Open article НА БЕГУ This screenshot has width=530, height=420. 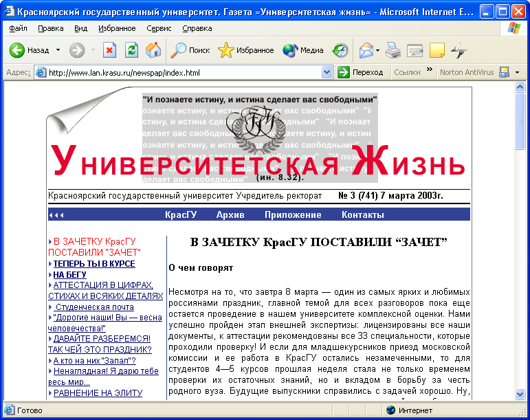(69, 275)
